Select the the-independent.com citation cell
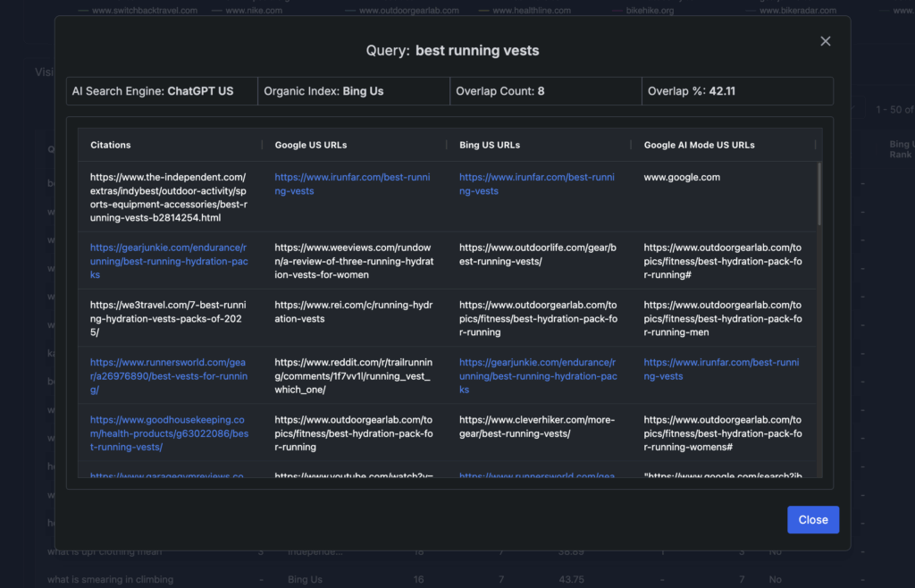The width and height of the screenshot is (915, 588). (169, 197)
